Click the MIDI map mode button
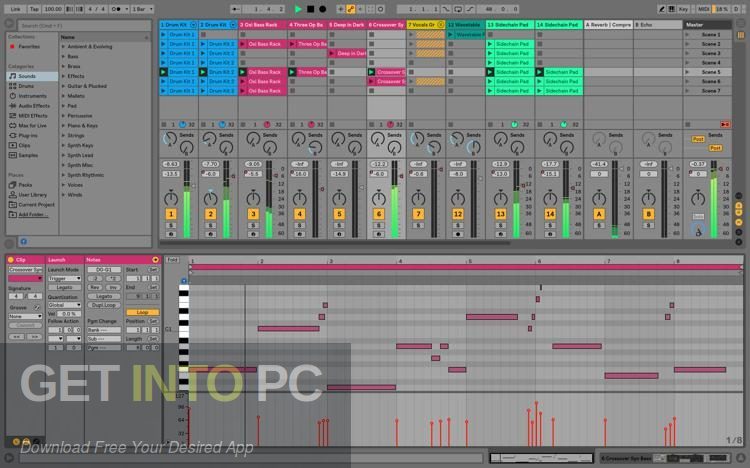This screenshot has width=750, height=468. coord(703,9)
